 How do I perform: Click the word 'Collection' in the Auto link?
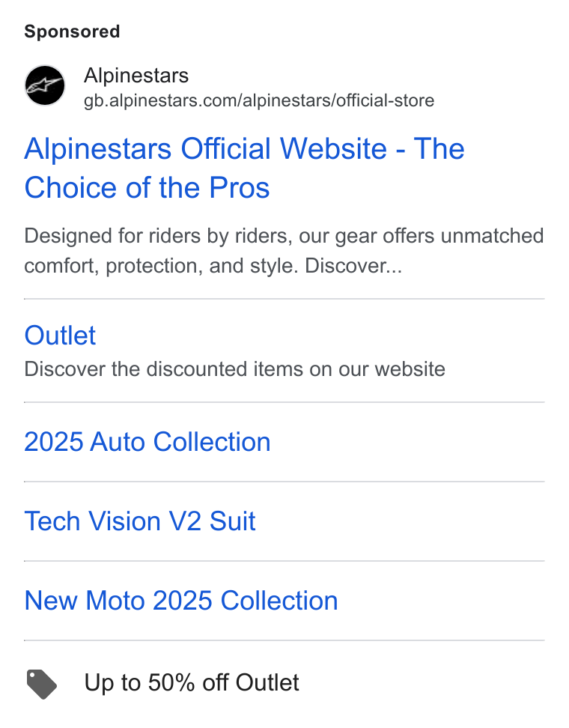pyautogui.click(x=212, y=442)
